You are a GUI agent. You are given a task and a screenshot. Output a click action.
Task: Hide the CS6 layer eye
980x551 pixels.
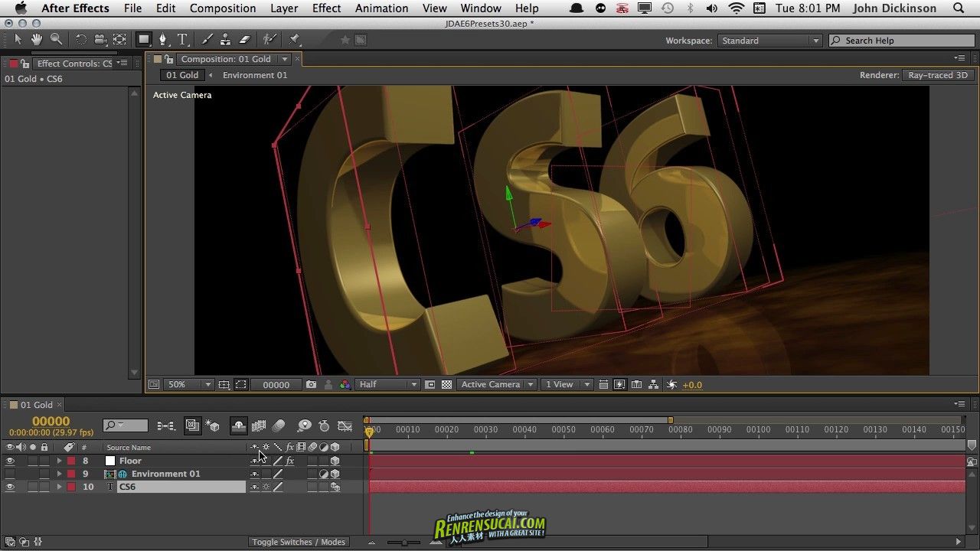[x=10, y=487]
